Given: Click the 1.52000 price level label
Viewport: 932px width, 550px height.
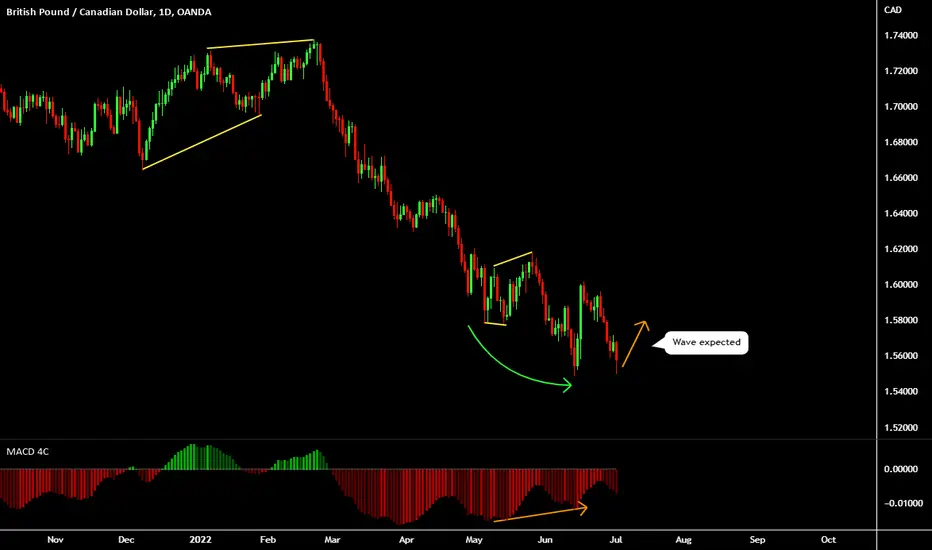Looking at the screenshot, I should click(900, 428).
